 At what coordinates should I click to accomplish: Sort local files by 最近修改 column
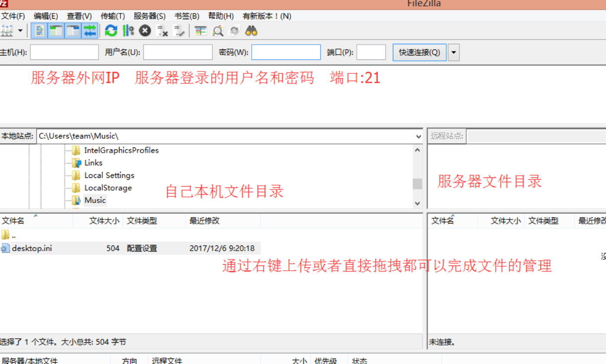tap(223, 221)
